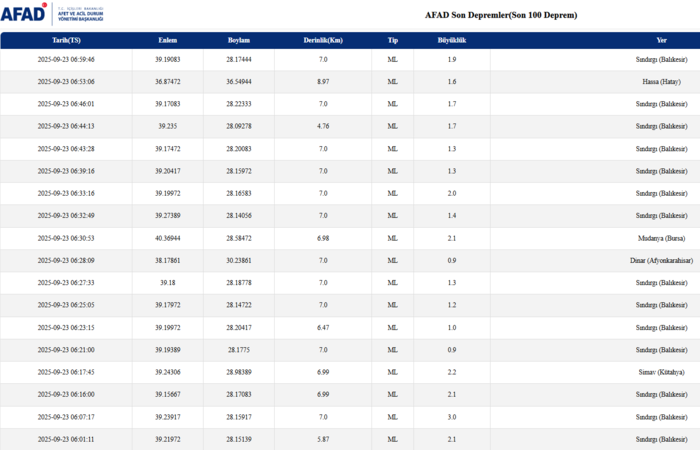Click the Hassa (Hatay) location cell

tap(662, 82)
